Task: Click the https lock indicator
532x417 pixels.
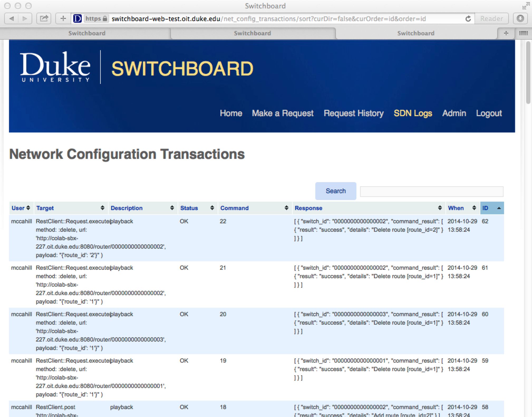Action: click(96, 19)
